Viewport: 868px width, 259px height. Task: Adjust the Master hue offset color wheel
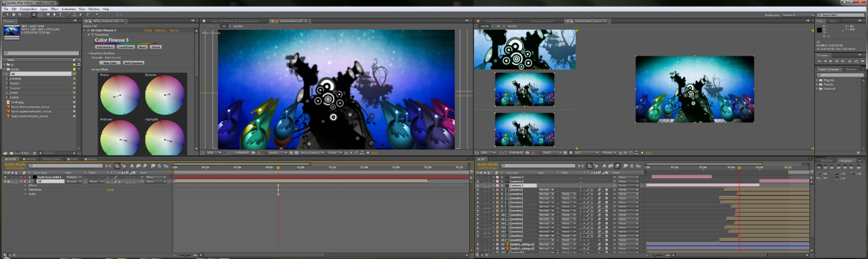pyautogui.click(x=120, y=96)
